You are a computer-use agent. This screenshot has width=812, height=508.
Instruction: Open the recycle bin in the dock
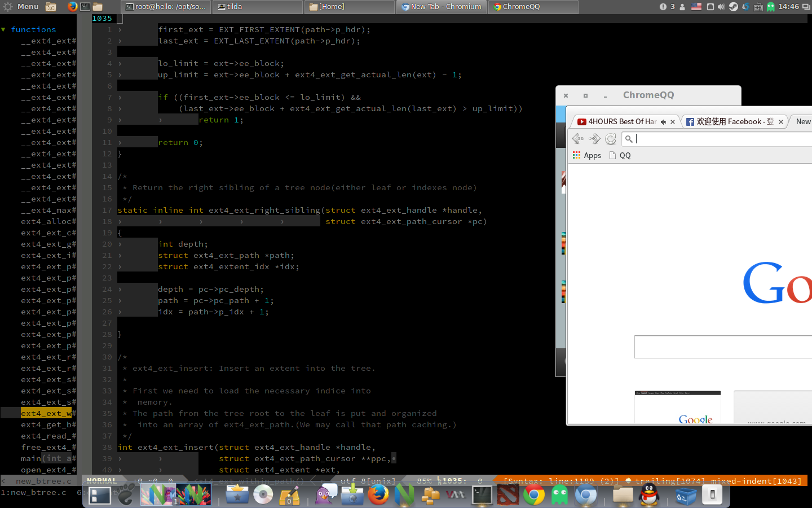686,495
